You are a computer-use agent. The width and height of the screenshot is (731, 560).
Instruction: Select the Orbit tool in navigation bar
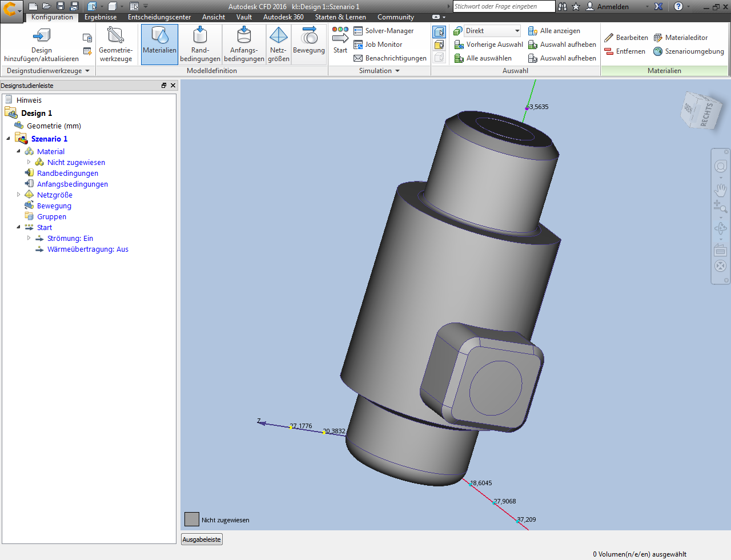[721, 228]
